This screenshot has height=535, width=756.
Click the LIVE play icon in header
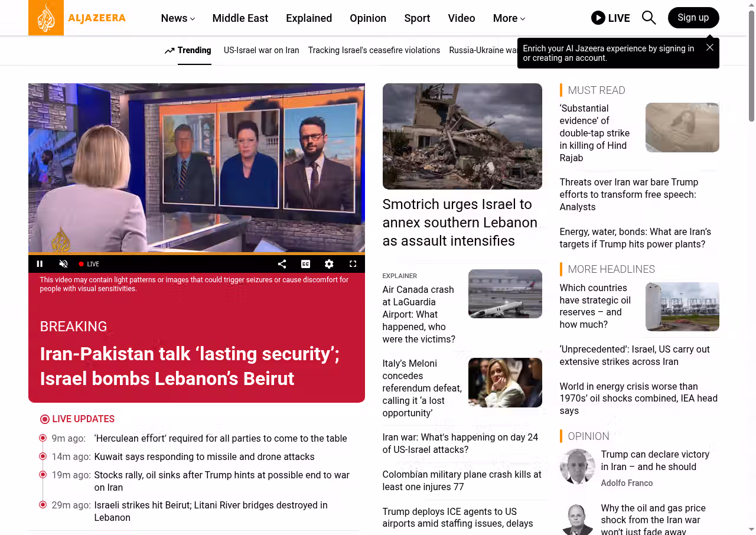click(598, 18)
